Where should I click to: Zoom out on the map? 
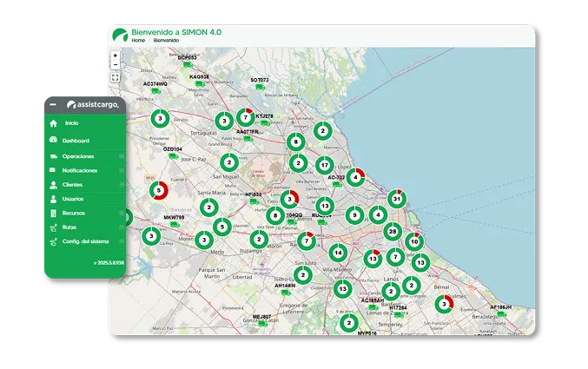pos(115,66)
